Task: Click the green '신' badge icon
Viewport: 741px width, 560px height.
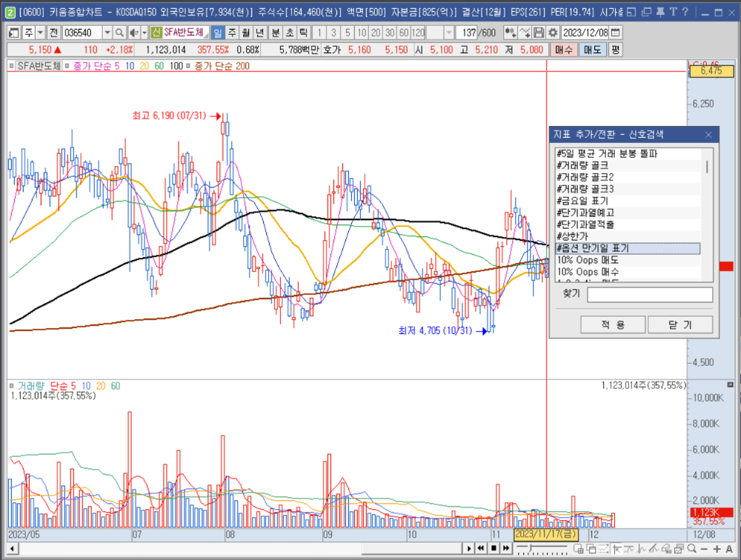Action: tap(156, 33)
